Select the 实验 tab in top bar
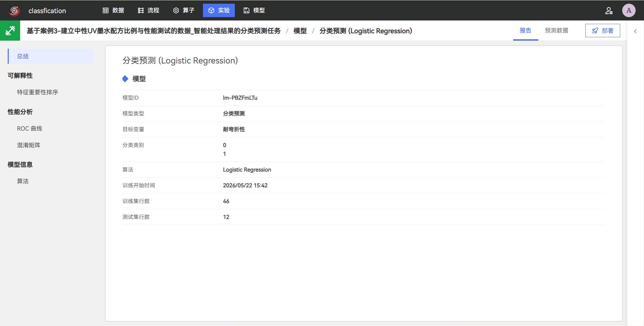 219,10
